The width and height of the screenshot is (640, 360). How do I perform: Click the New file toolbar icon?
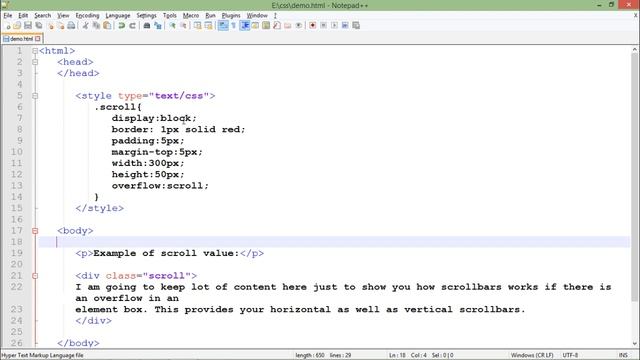coord(7,25)
